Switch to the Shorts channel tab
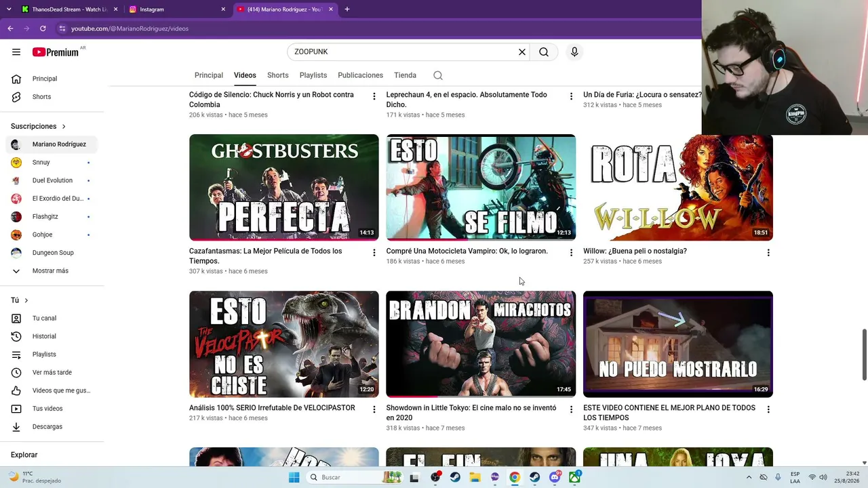This screenshot has height=488, width=868. pos(278,75)
